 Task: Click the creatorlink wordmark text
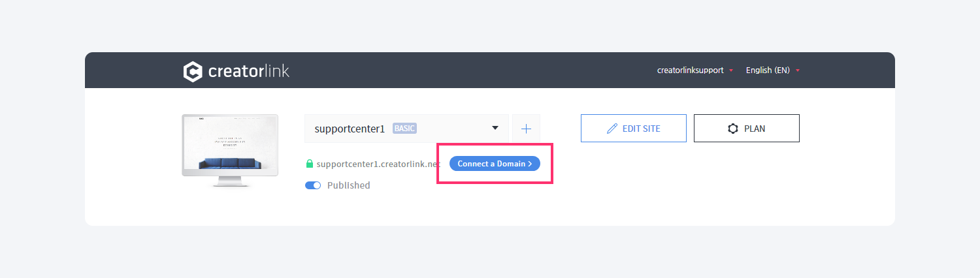(249, 71)
